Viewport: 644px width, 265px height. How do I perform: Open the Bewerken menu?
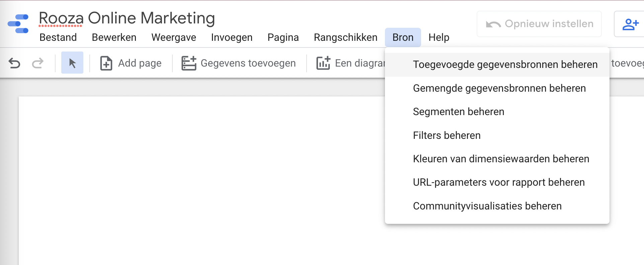point(114,37)
